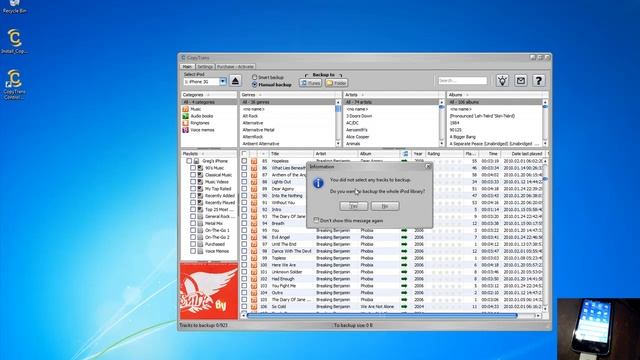Select the Manual backup radio button

coord(254,84)
